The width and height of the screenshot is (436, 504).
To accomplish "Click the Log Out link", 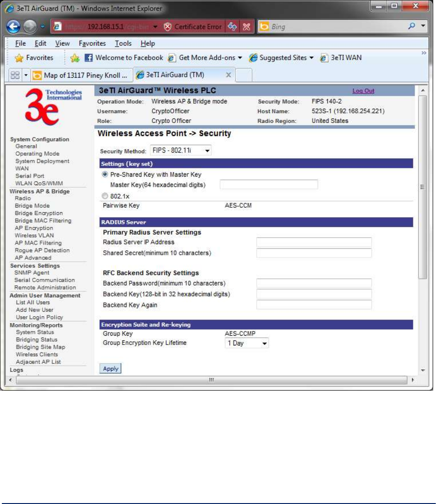I will pyautogui.click(x=363, y=91).
